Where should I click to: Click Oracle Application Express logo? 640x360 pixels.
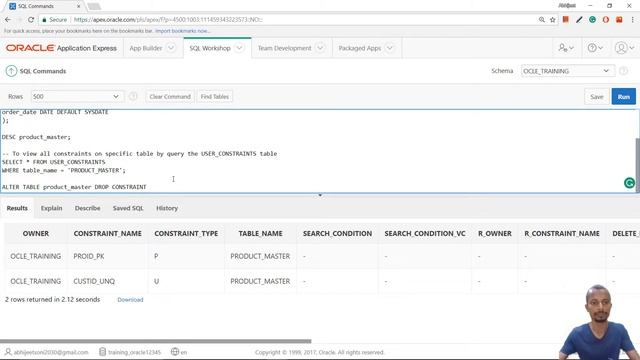tap(61, 48)
